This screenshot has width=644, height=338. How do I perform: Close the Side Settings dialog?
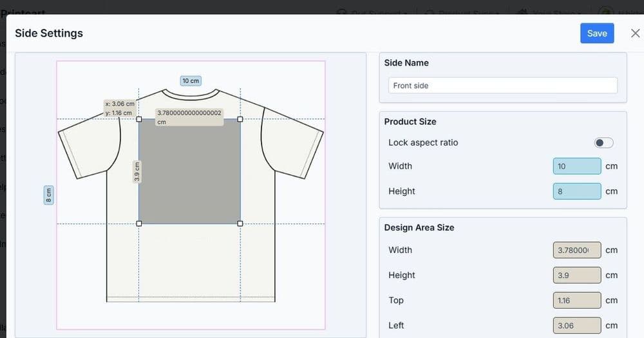point(635,33)
